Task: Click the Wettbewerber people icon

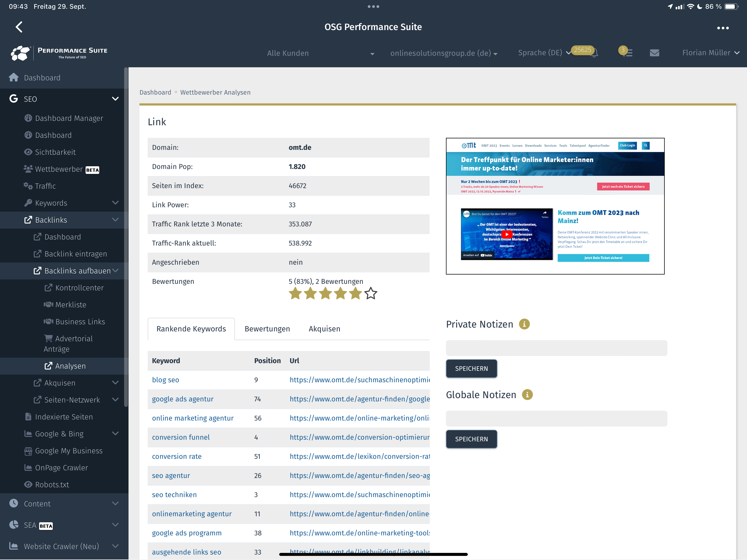Action: pyautogui.click(x=28, y=169)
